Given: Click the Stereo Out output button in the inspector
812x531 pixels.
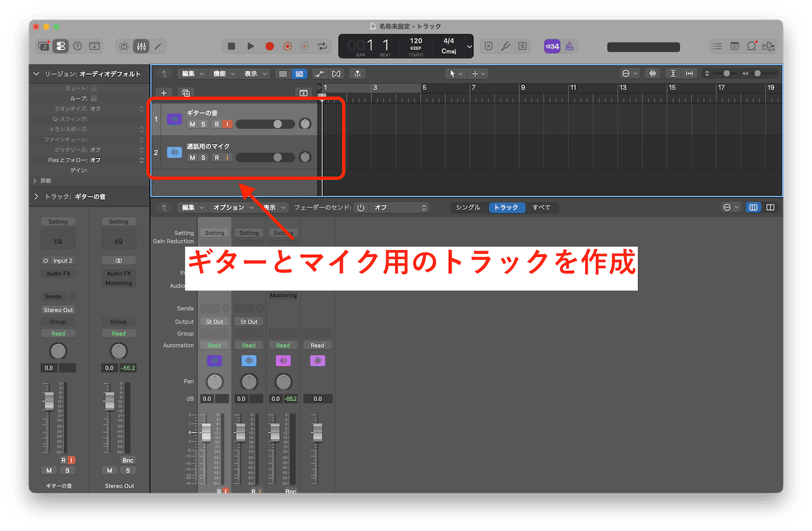Looking at the screenshot, I should [58, 310].
